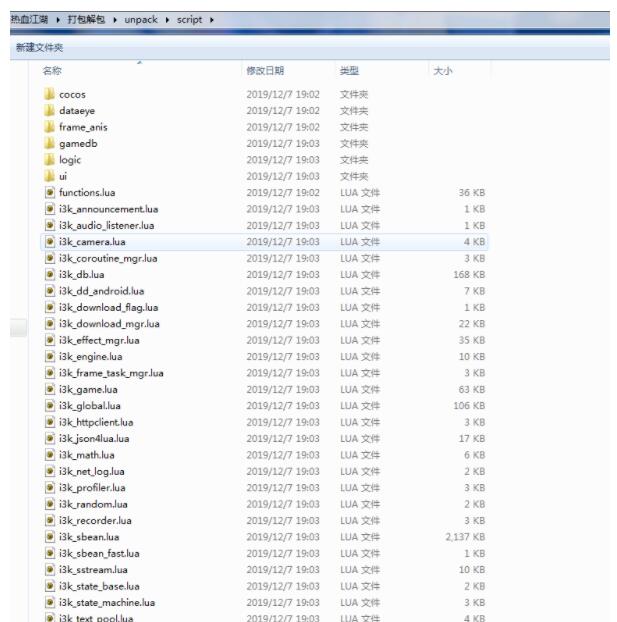
Task: Open breadcrumb arrow after 打包解包
Action: click(115, 19)
